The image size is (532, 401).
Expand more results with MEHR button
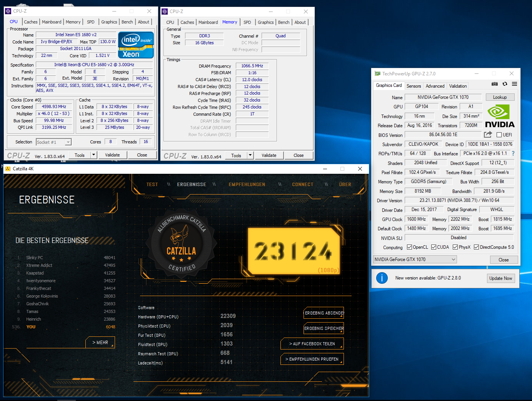[100, 343]
